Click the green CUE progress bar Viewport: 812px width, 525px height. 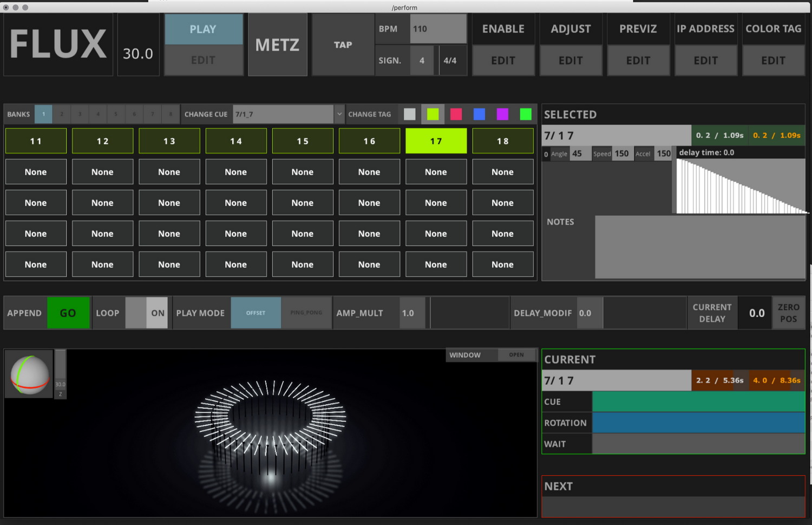point(699,401)
